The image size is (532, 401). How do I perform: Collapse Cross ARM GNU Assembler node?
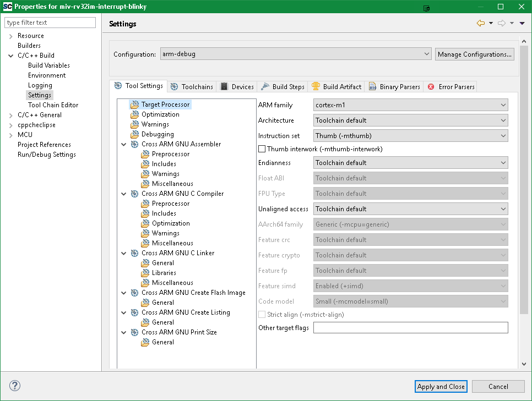(x=124, y=145)
